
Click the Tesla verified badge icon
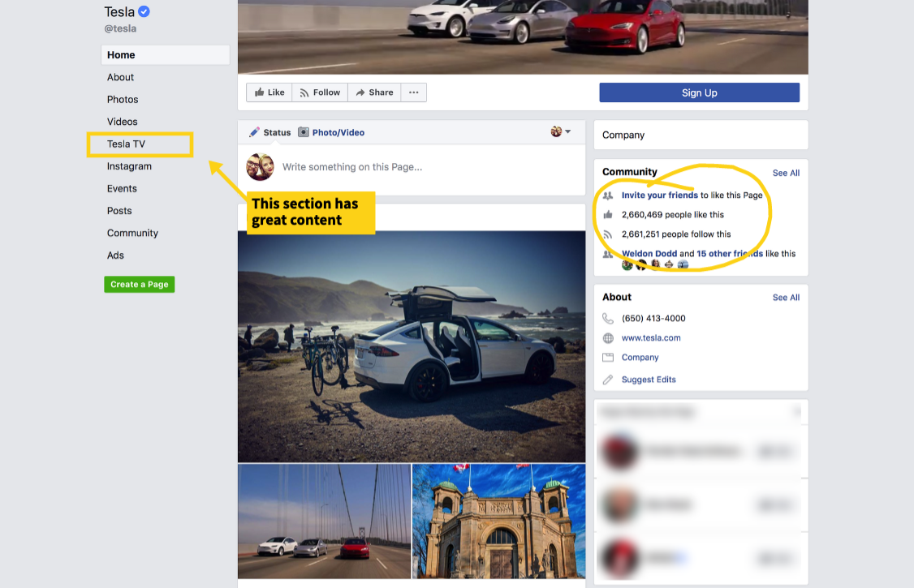144,11
